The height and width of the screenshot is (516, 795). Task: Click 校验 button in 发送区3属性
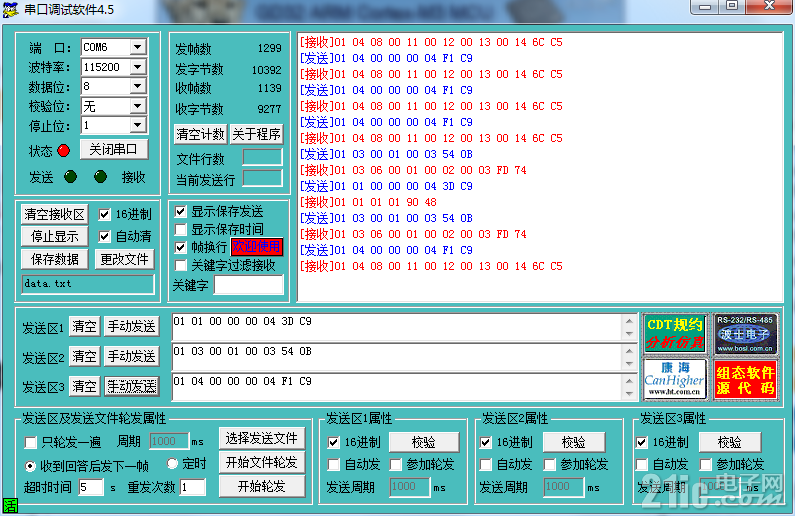pyautogui.click(x=730, y=443)
